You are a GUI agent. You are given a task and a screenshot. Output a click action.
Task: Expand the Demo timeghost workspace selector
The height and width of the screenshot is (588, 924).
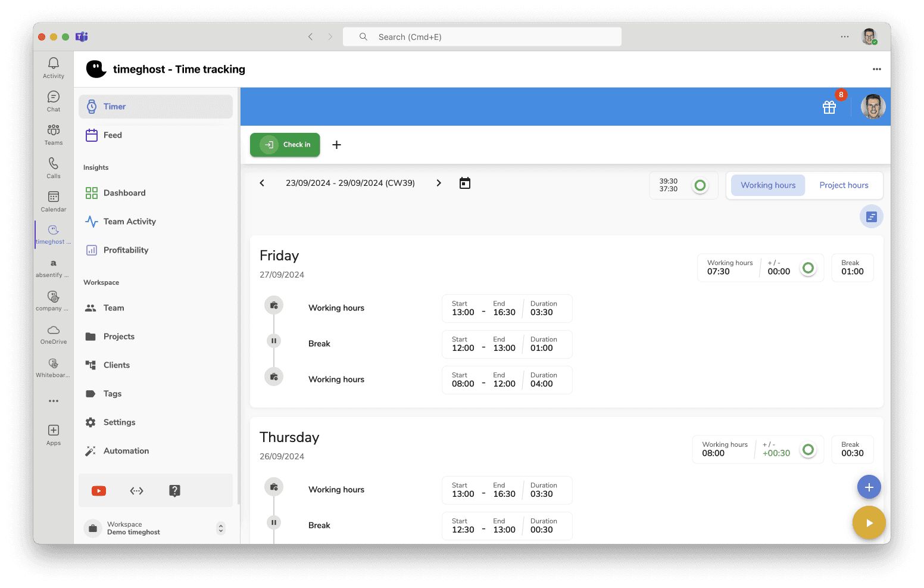(220, 528)
